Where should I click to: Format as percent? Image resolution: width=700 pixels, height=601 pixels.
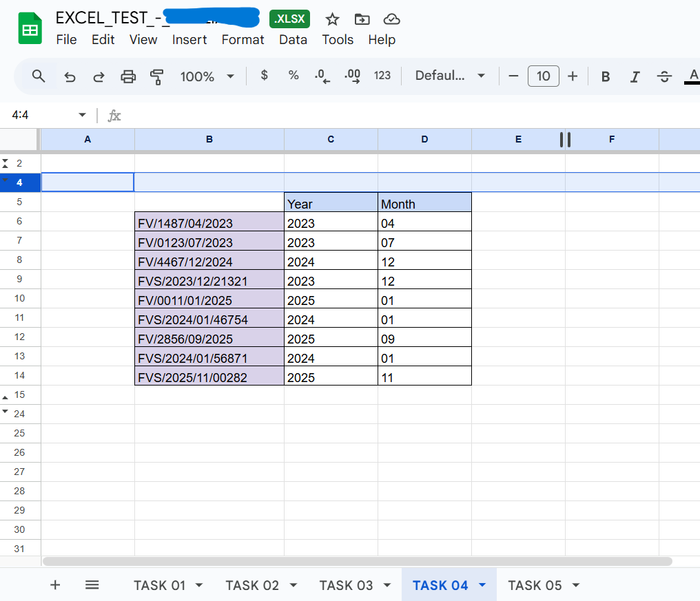pos(294,76)
